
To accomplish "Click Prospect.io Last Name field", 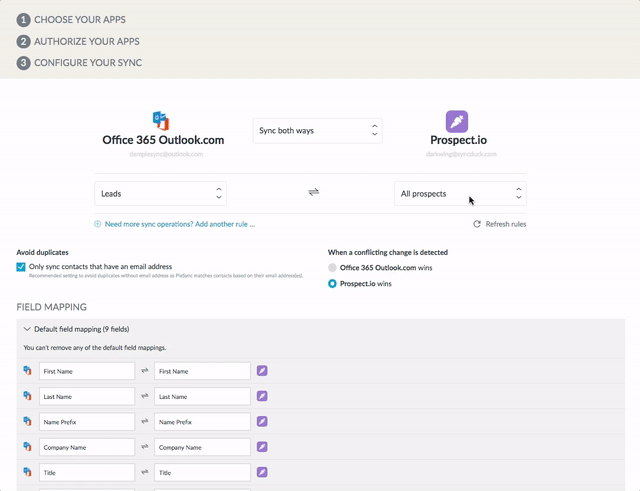I will coord(202,396).
